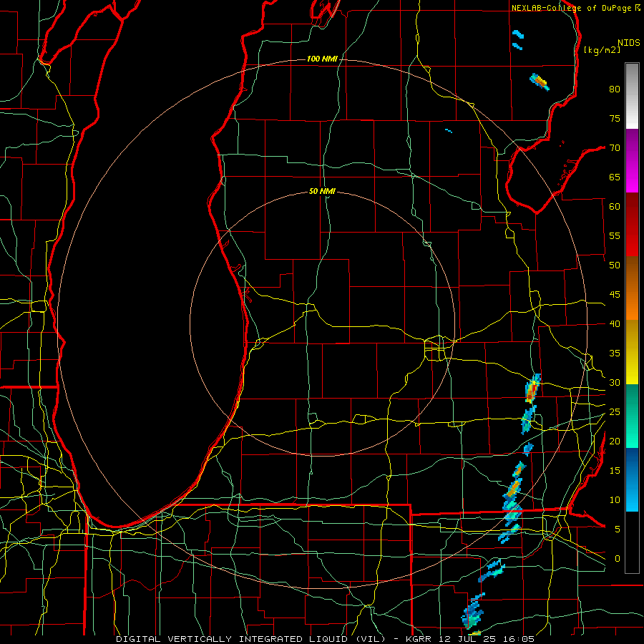The width and height of the screenshot is (644, 644).
Task: Click the 65 value on the color scale
Action: tap(615, 177)
